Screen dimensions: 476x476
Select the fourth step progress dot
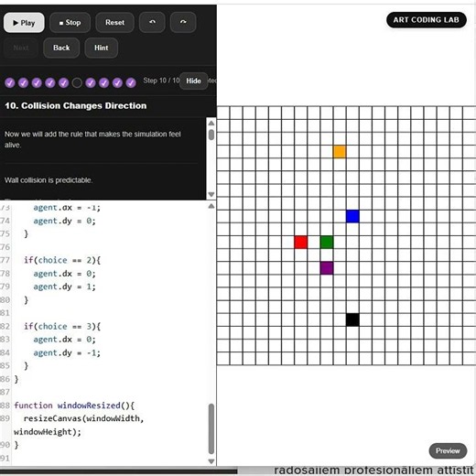pos(50,82)
